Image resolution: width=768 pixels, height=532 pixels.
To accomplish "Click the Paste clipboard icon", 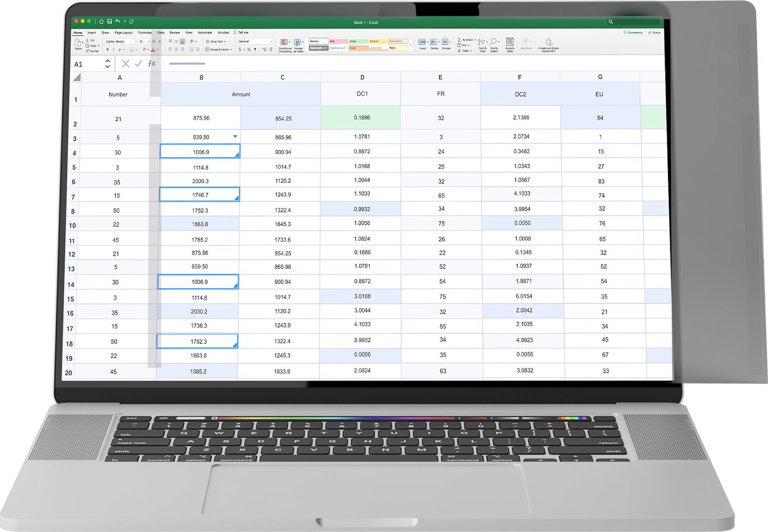I will pos(78,43).
